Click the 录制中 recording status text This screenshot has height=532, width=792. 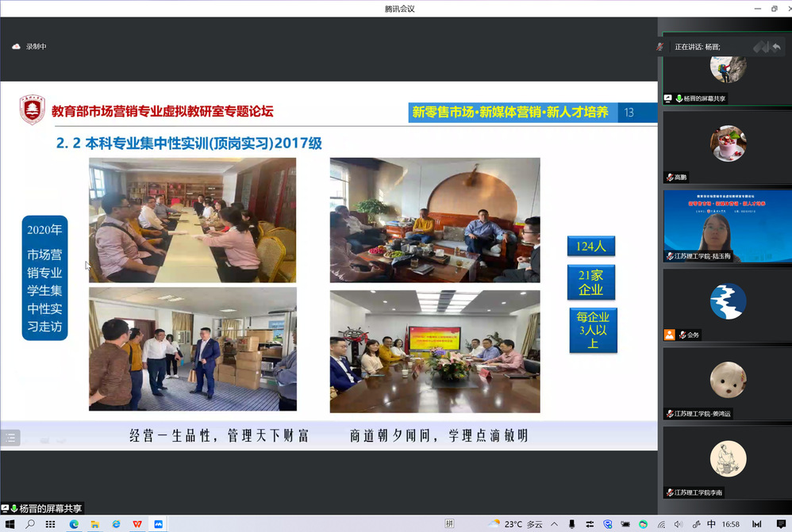(x=37, y=47)
